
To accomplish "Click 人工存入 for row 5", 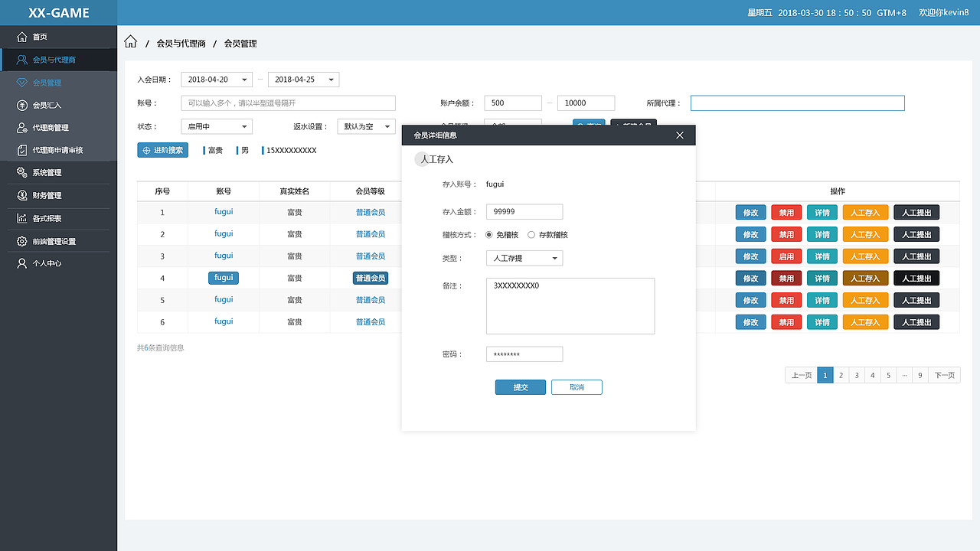I will 866,300.
